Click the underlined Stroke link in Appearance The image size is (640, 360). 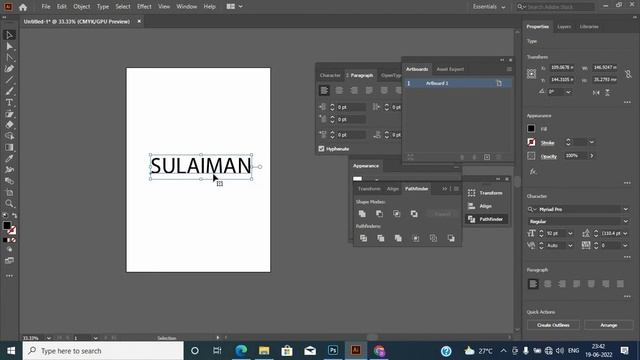[x=547, y=143]
